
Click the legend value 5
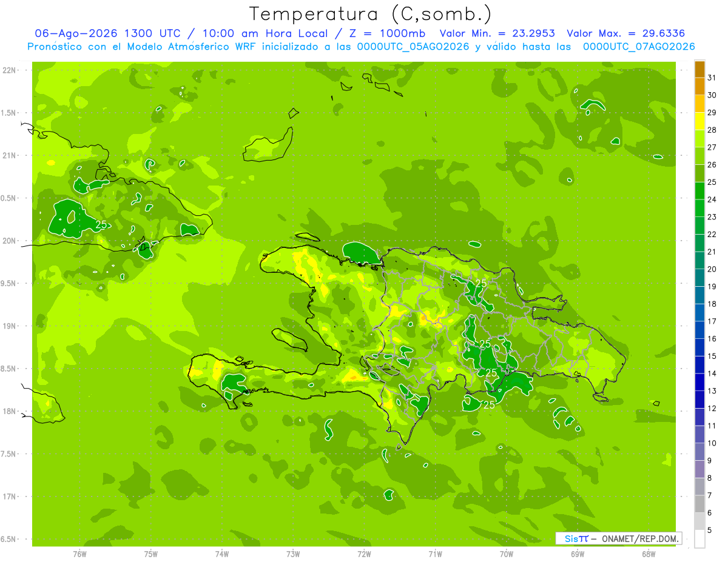click(x=710, y=530)
